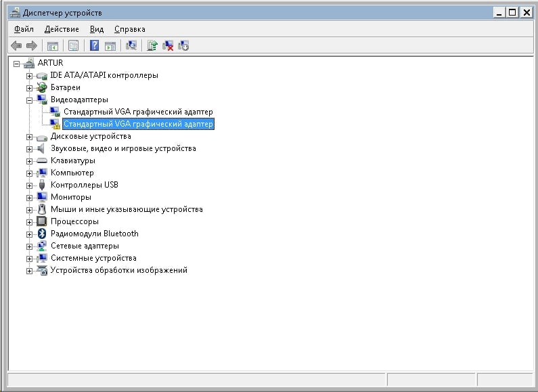
Task: Click the blue Help question mark icon
Action: (94, 45)
